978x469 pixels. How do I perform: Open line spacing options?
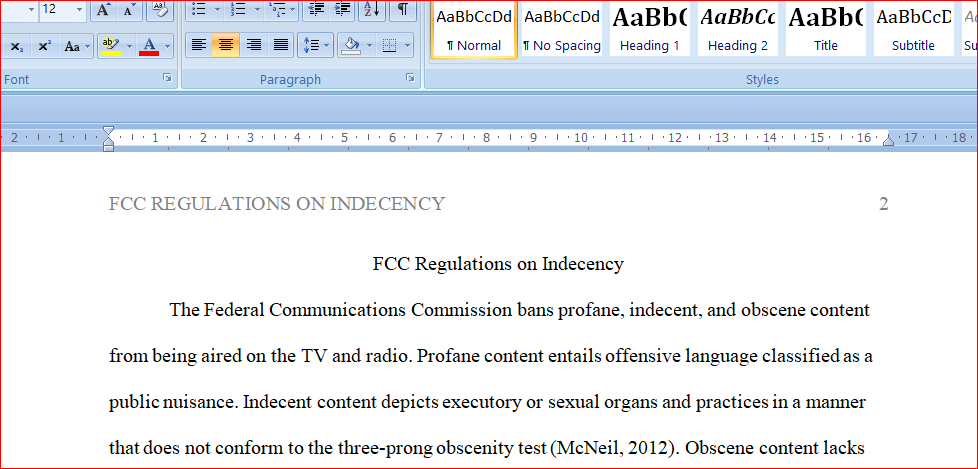[x=315, y=45]
